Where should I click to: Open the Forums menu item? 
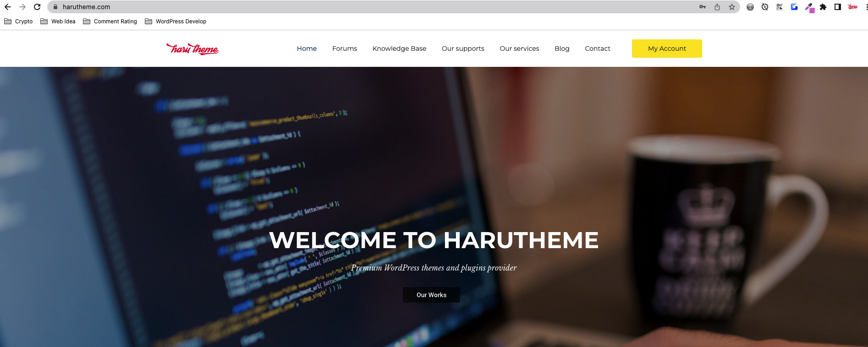pos(345,49)
